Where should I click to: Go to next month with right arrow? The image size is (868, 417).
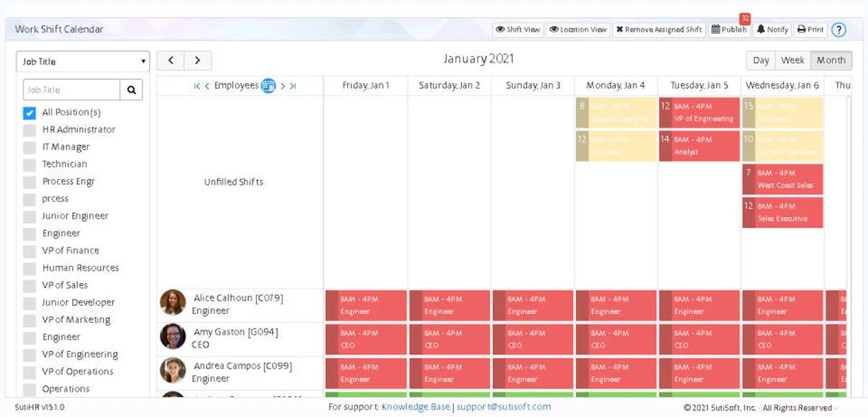[197, 61]
